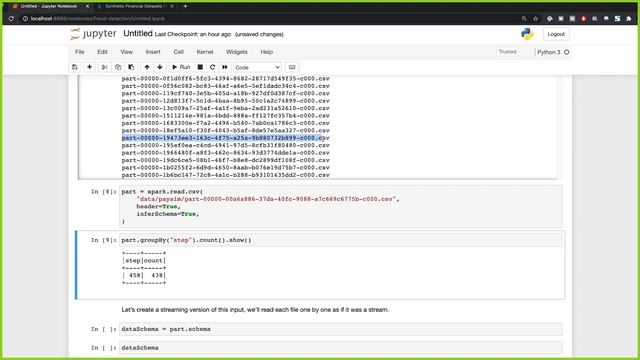Open the Edit menu
The height and width of the screenshot is (360, 640).
coord(102,52)
